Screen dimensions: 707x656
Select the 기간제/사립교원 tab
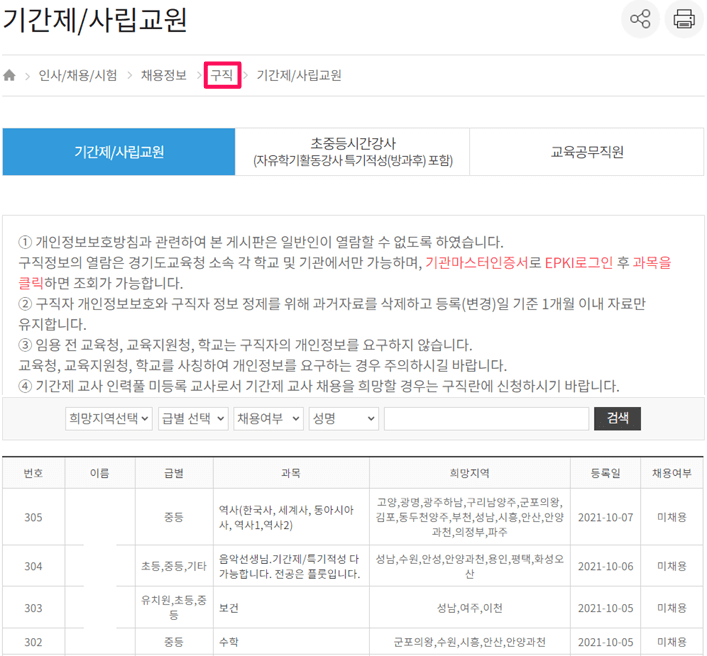click(119, 152)
